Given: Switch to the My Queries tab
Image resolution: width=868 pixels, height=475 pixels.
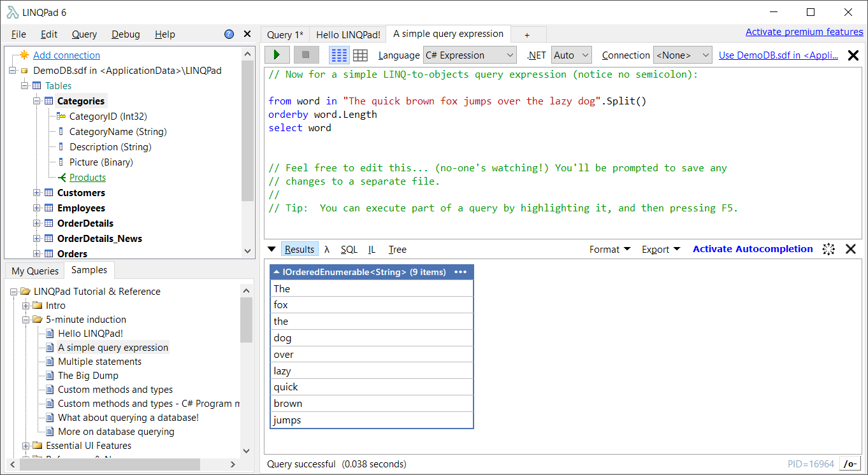Looking at the screenshot, I should point(35,271).
